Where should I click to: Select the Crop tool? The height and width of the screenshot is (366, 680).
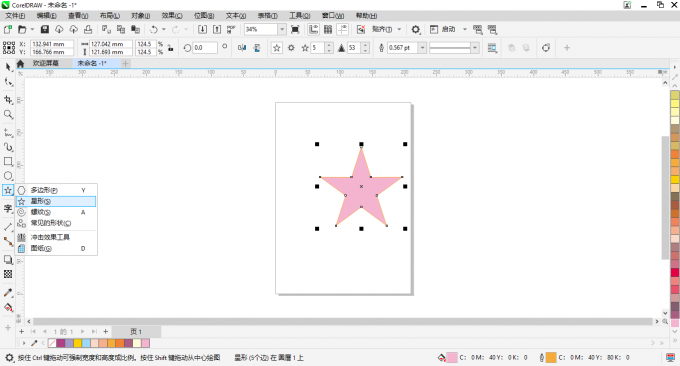tap(8, 99)
